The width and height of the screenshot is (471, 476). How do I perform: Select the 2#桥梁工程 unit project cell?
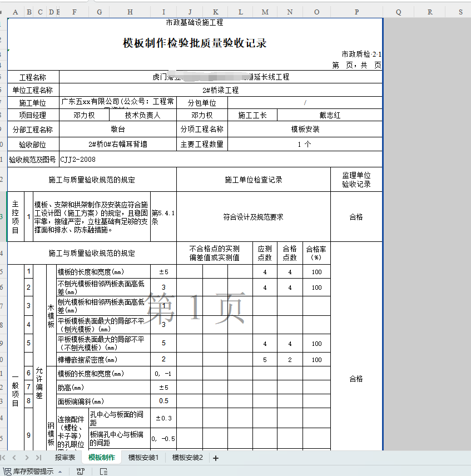click(221, 90)
